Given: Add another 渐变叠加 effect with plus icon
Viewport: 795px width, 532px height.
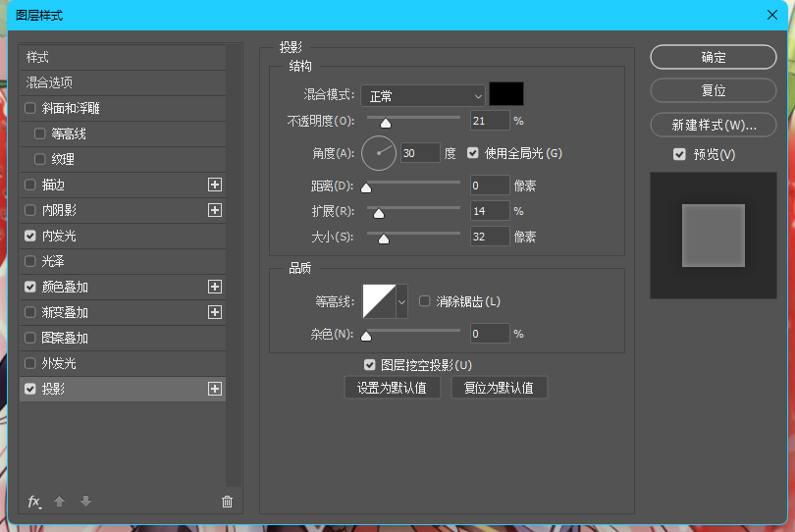Looking at the screenshot, I should pos(215,312).
